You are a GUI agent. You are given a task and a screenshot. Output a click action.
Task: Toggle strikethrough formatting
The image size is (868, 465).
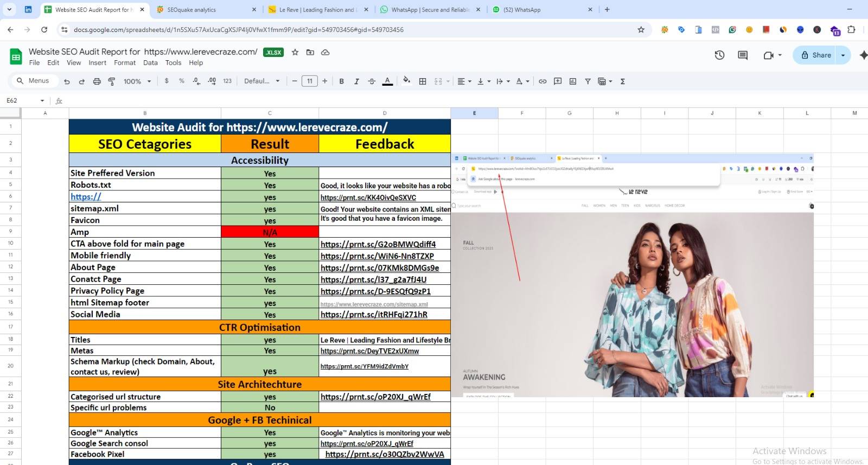tap(372, 81)
